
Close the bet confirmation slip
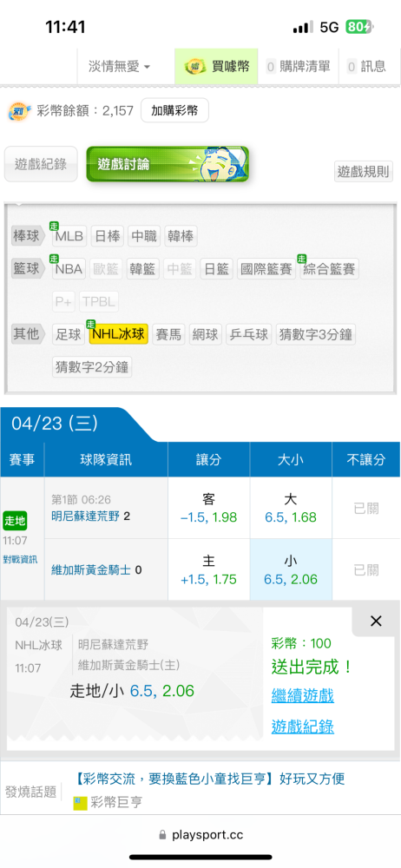(x=376, y=621)
